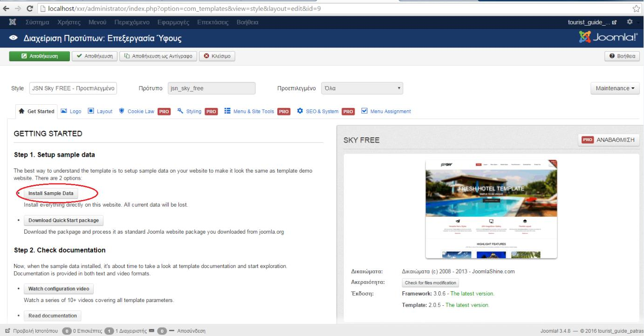
Task: Click the Style name input field
Action: click(73, 88)
